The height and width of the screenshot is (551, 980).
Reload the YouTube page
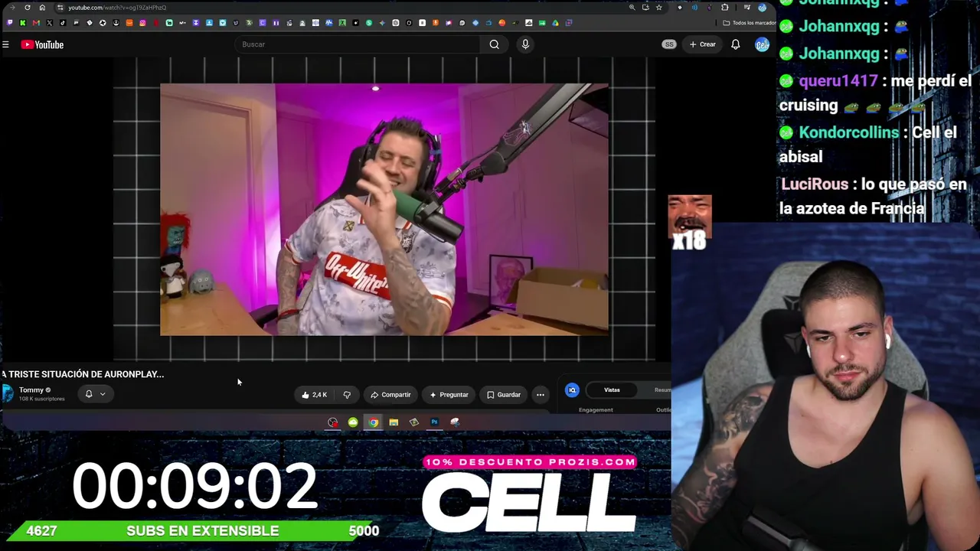(28, 8)
